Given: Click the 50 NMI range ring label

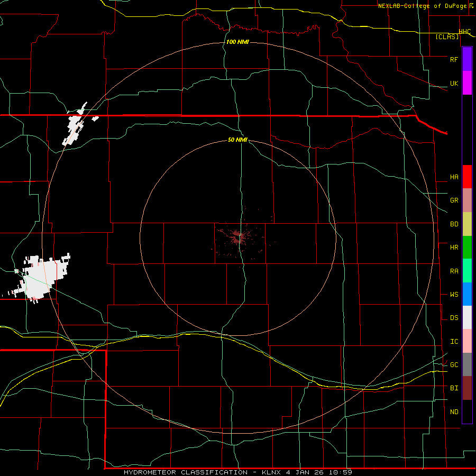Looking at the screenshot, I should point(237,140).
